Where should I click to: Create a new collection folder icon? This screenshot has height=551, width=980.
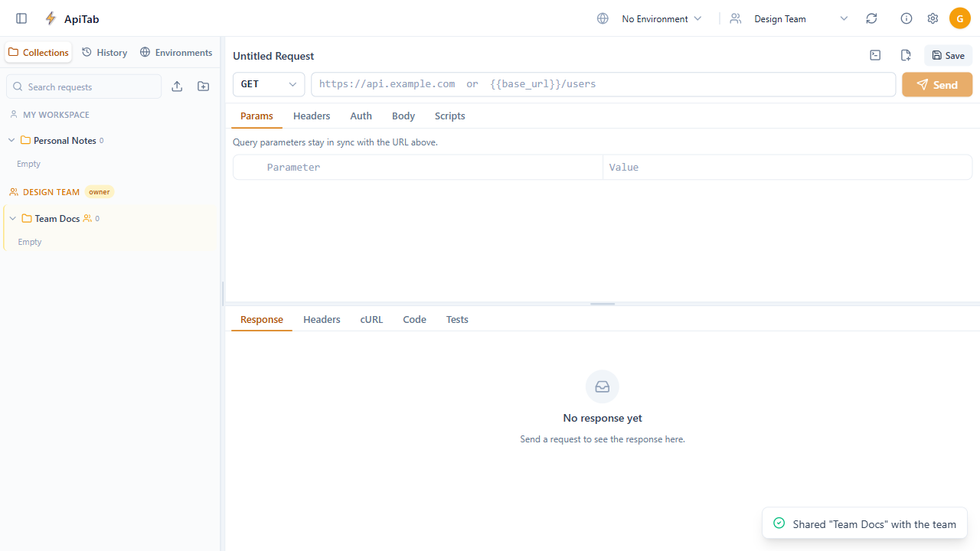pyautogui.click(x=203, y=86)
